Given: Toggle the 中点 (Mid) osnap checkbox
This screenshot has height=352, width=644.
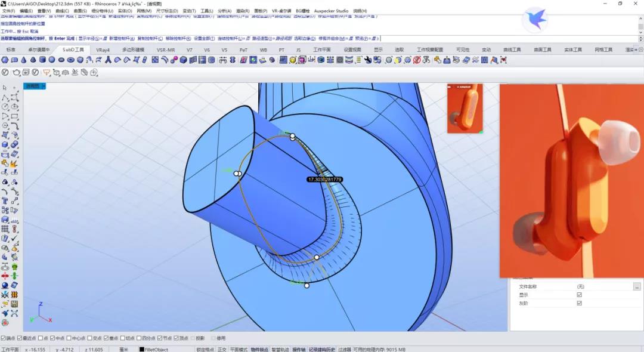Looking at the screenshot, I should [x=52, y=338].
